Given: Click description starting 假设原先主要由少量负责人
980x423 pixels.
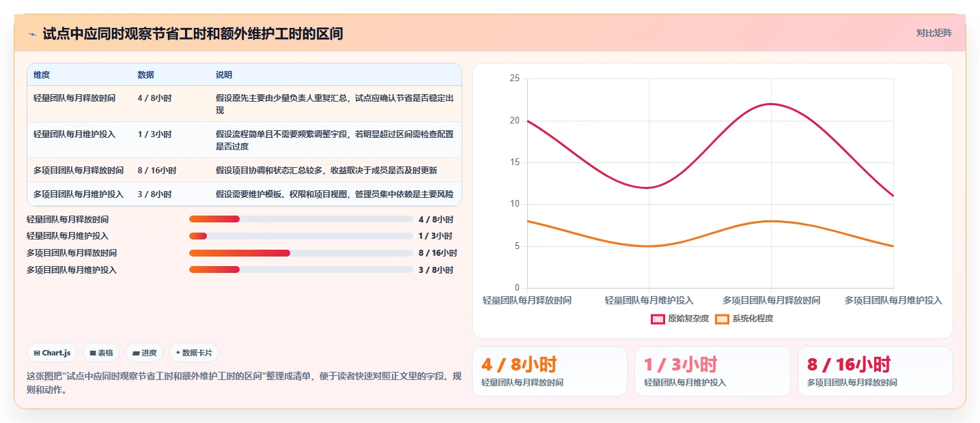Looking at the screenshot, I should pyautogui.click(x=335, y=104).
